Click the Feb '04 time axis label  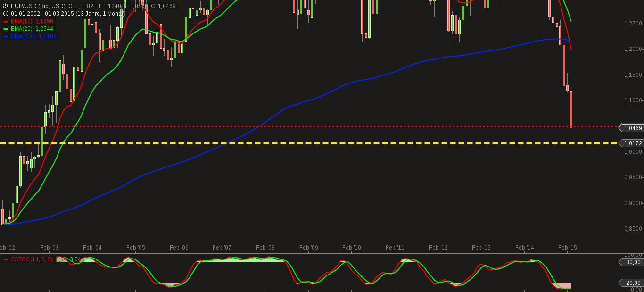pyautogui.click(x=92, y=247)
